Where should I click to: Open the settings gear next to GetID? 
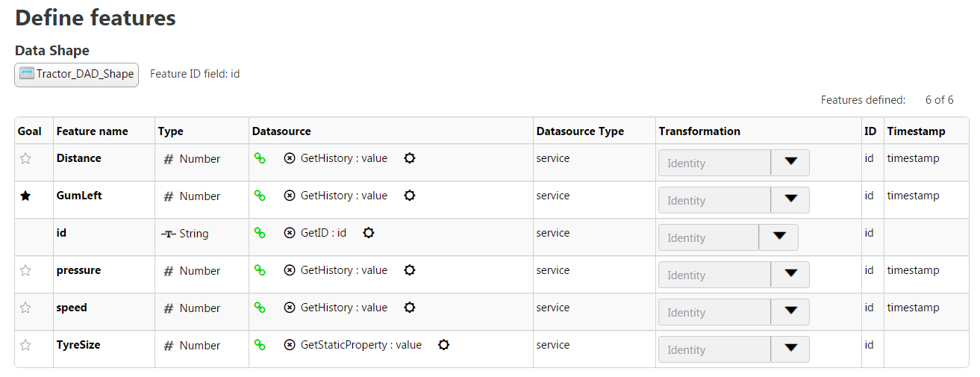(369, 233)
